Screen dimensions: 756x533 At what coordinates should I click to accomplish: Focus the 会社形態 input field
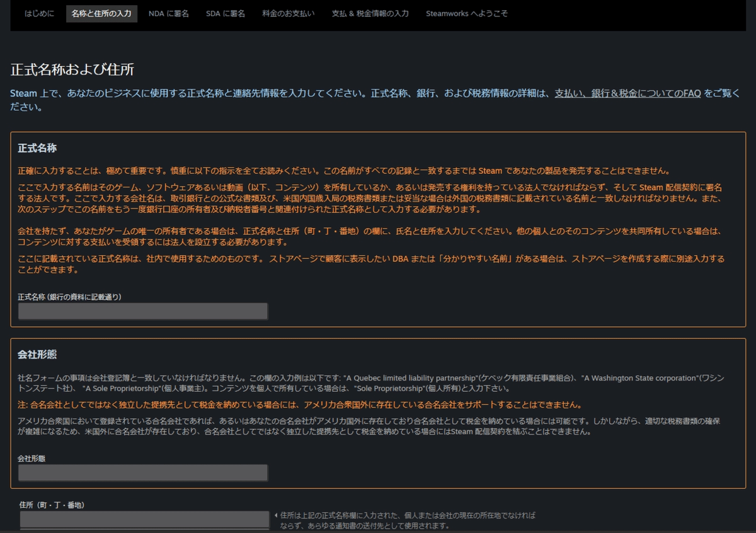(143, 473)
